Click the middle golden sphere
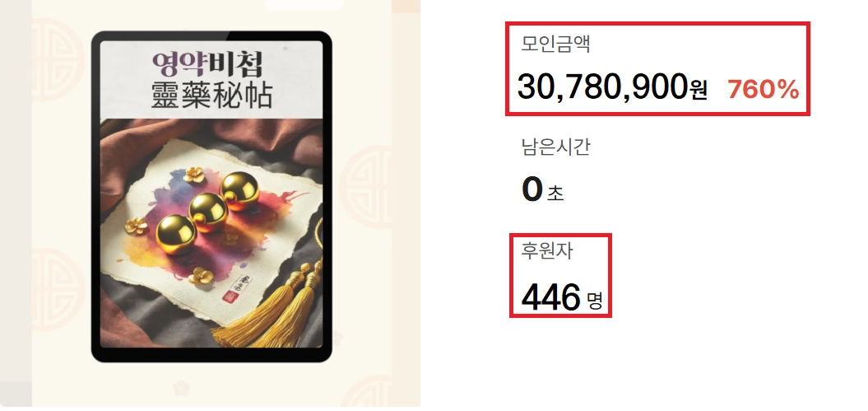Screen dimensions: 868x411 [208, 213]
